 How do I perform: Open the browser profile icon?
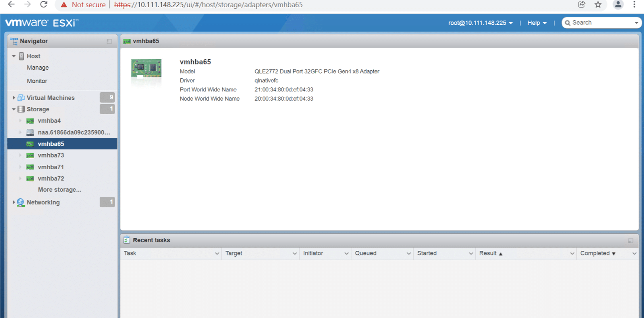pyautogui.click(x=618, y=4)
